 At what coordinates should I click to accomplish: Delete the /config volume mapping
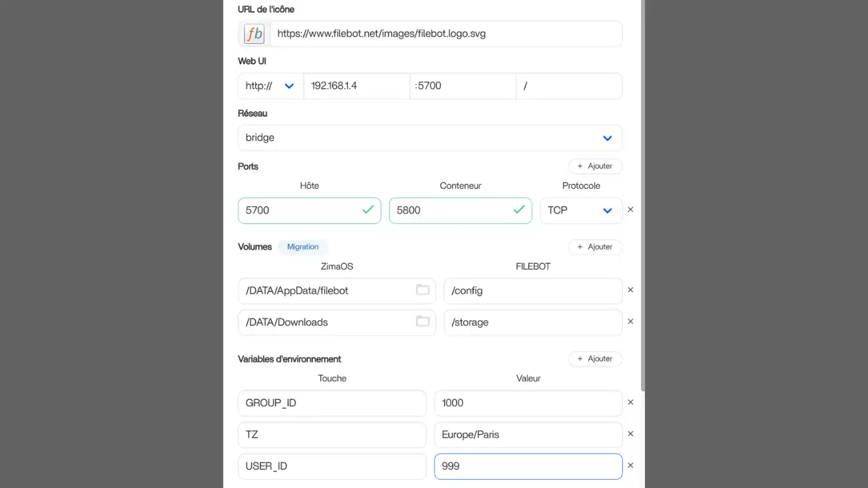point(630,290)
